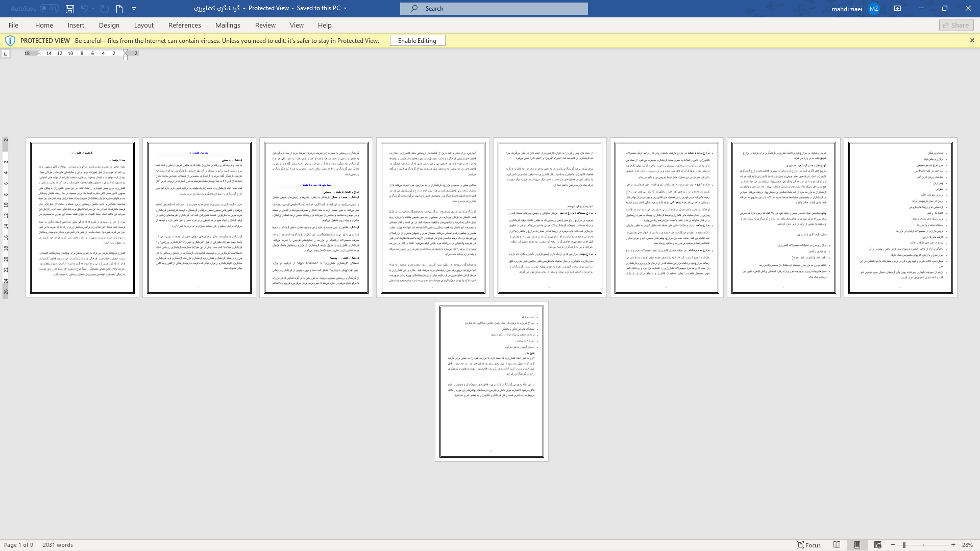
Task: Click the Undo icon
Action: coord(84,8)
